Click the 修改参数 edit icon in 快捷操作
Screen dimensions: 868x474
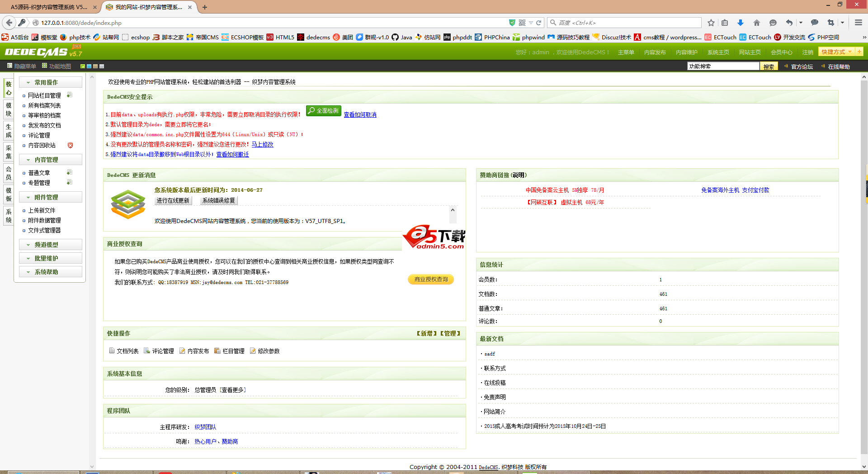(253, 351)
